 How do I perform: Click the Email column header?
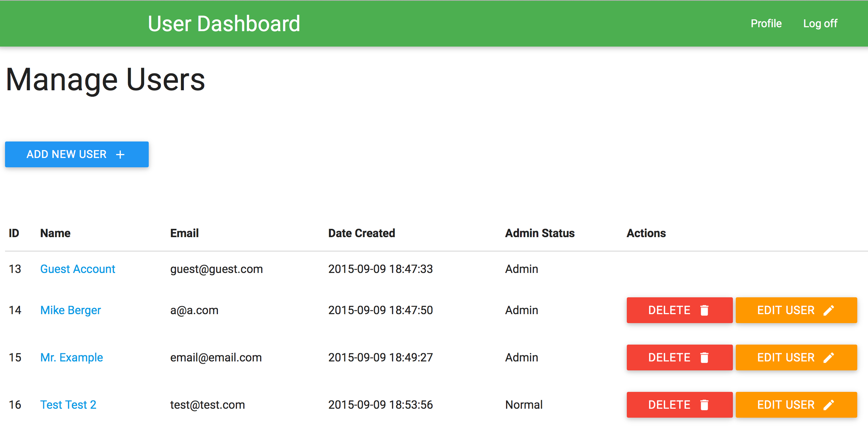pos(184,233)
